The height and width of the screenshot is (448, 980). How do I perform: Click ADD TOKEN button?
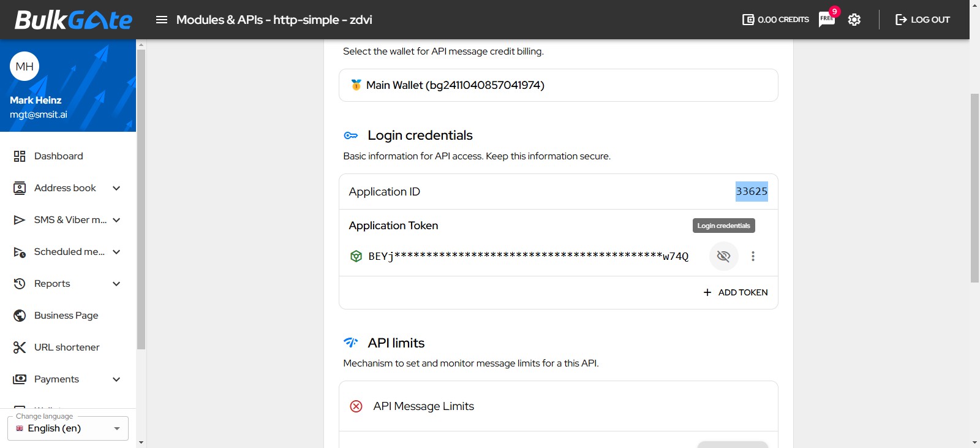click(x=736, y=292)
